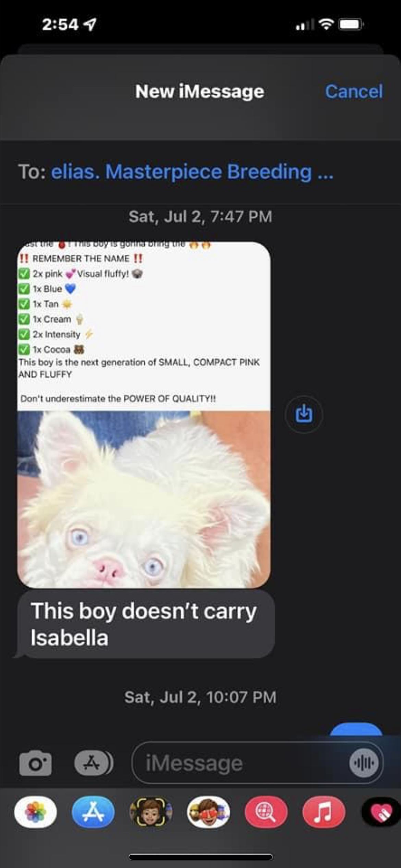Cancel the new iMessage

(354, 91)
